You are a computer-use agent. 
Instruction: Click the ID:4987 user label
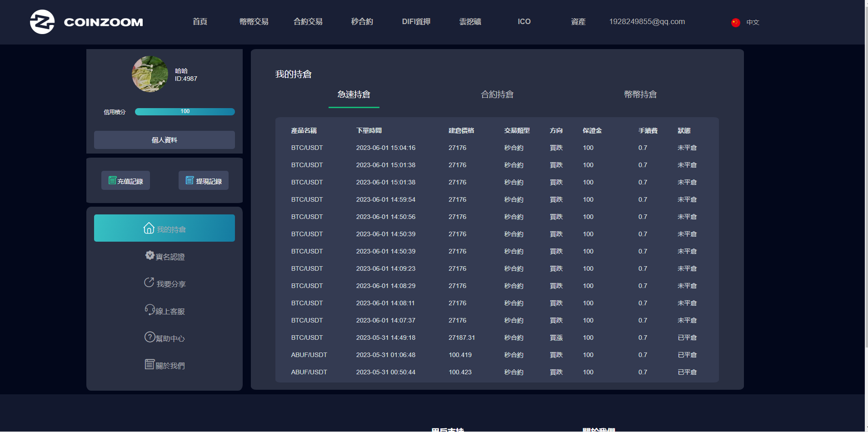(x=186, y=79)
